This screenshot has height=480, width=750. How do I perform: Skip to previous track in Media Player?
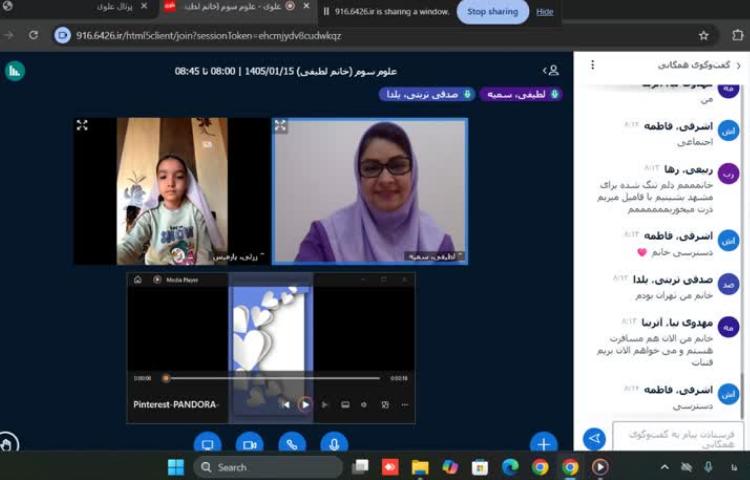point(286,404)
